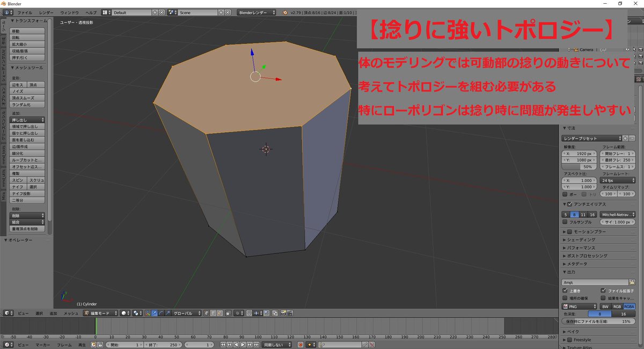The image size is (644, 349).
Task: Open the ヘルプ menu
Action: click(91, 12)
